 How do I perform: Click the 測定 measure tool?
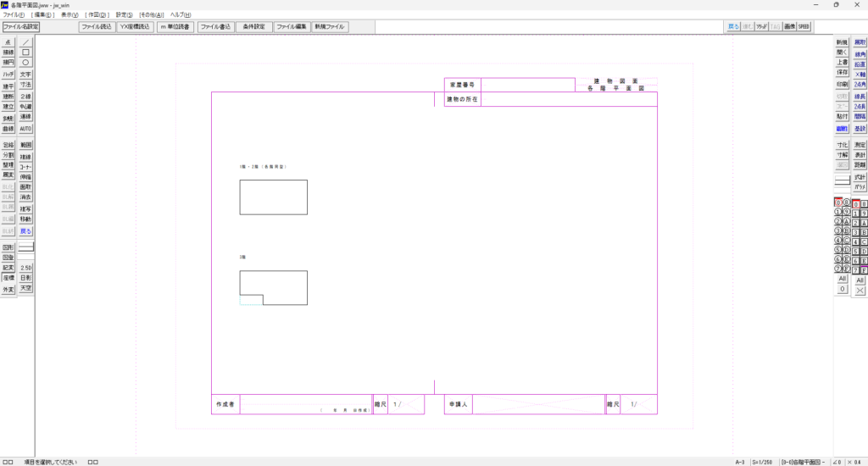click(860, 145)
